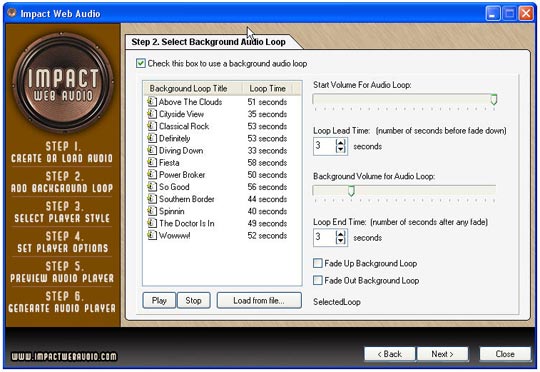Minimize the Impact Web Audio window

pyautogui.click(x=493, y=14)
